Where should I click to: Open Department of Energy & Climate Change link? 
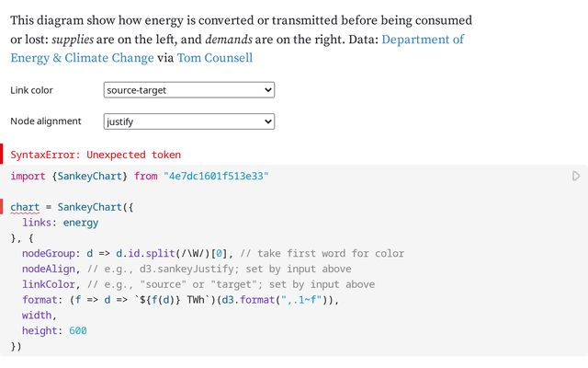coord(237,49)
